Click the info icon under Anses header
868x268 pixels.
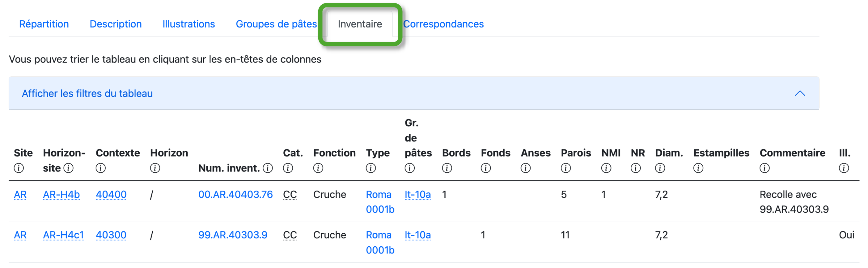pos(525,168)
